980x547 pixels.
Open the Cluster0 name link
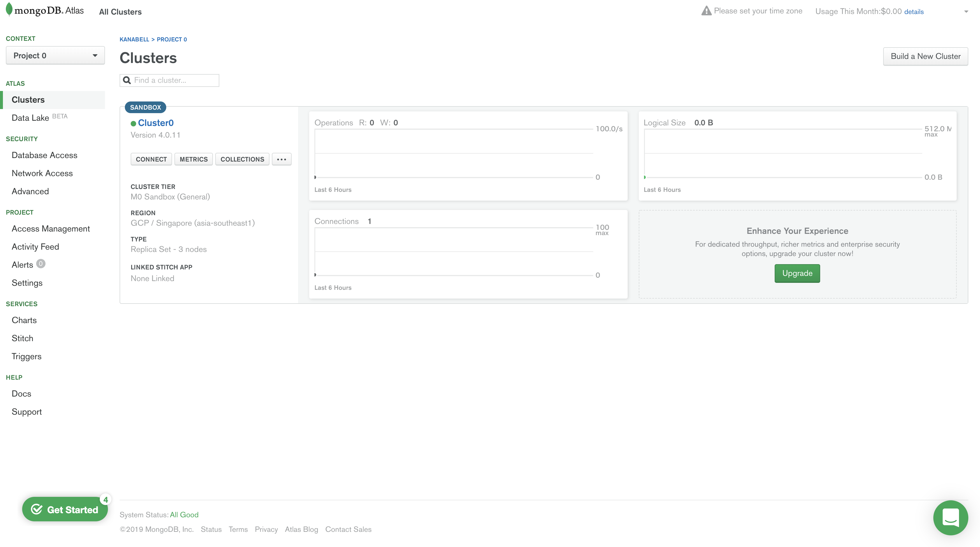(155, 123)
